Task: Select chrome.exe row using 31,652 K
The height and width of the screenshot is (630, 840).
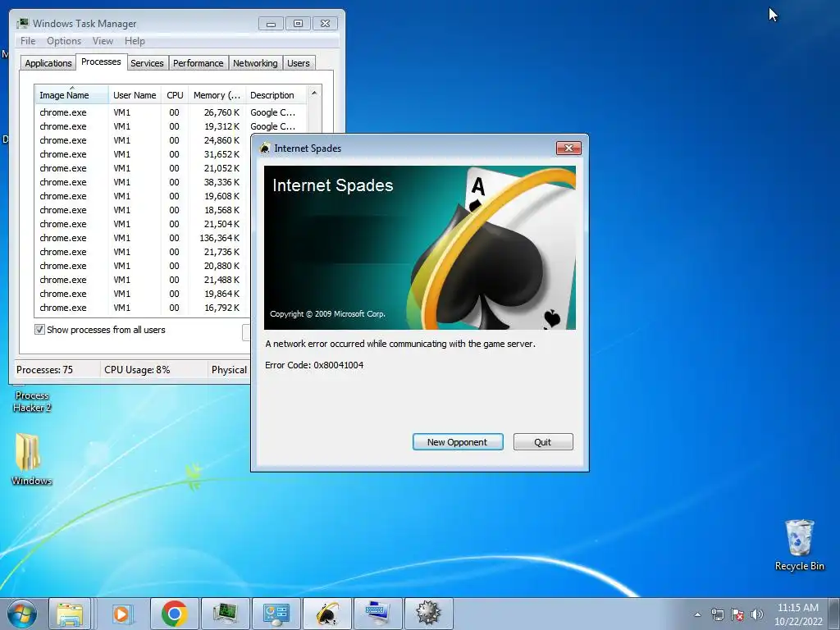Action: (x=141, y=154)
